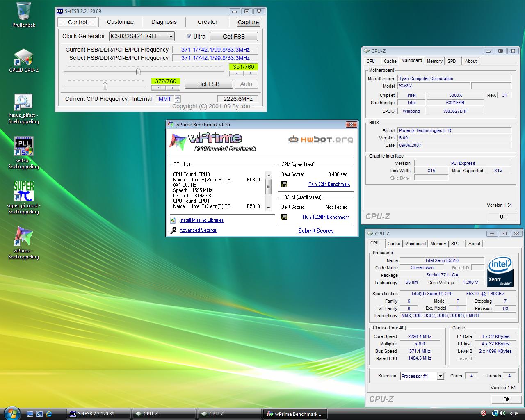Screen dimensions: 525x420
Task: Click the Switch between windows quick launch icon
Action: (39, 414)
